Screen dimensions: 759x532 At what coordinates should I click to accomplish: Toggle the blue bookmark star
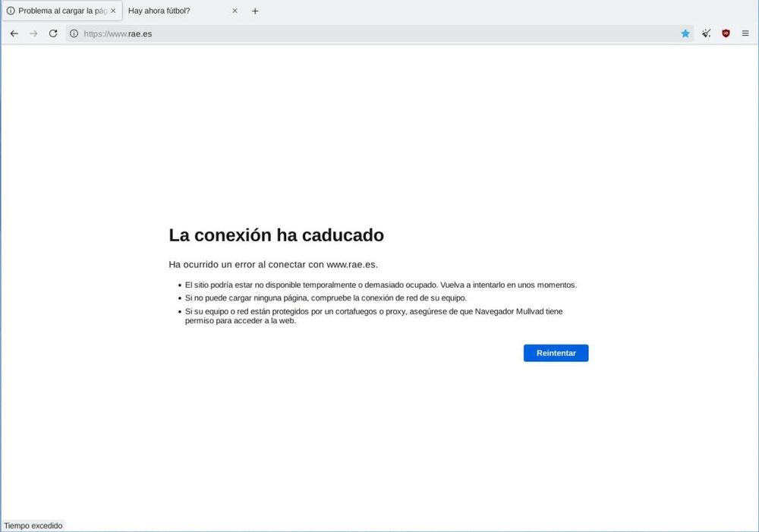tap(685, 33)
